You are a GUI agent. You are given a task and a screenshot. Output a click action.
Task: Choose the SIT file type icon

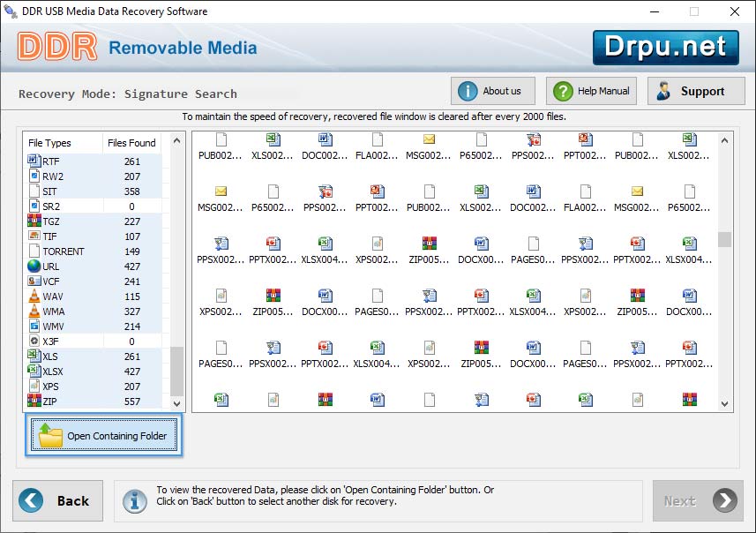click(34, 191)
